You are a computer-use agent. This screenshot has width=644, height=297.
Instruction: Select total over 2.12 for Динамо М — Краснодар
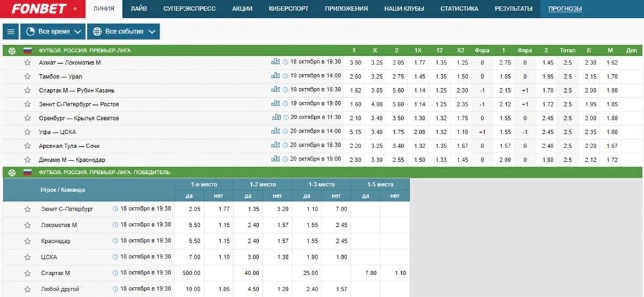pyautogui.click(x=589, y=160)
